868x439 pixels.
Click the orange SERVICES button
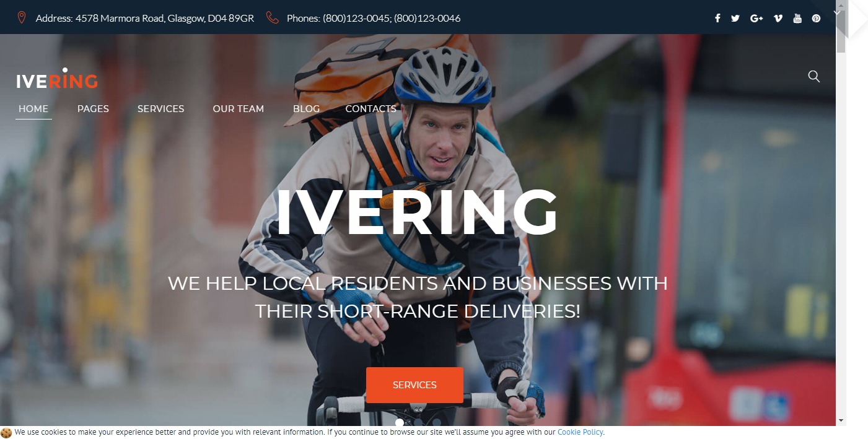click(x=414, y=385)
